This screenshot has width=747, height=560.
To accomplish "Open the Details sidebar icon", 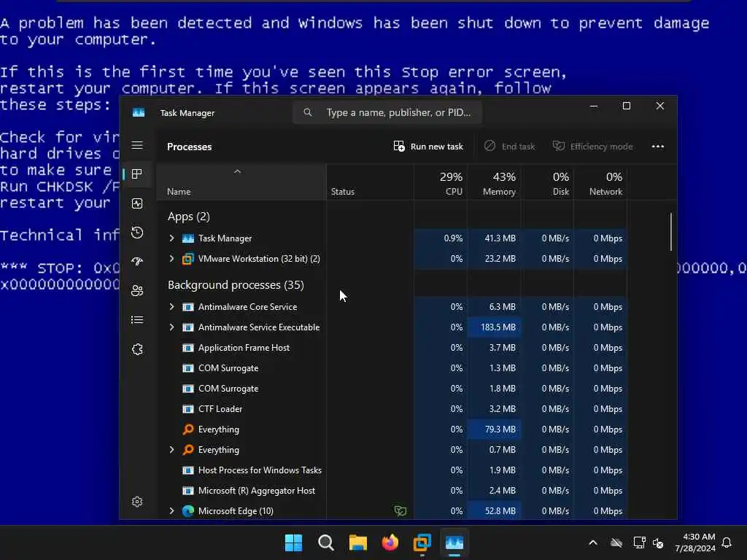I will [x=137, y=320].
